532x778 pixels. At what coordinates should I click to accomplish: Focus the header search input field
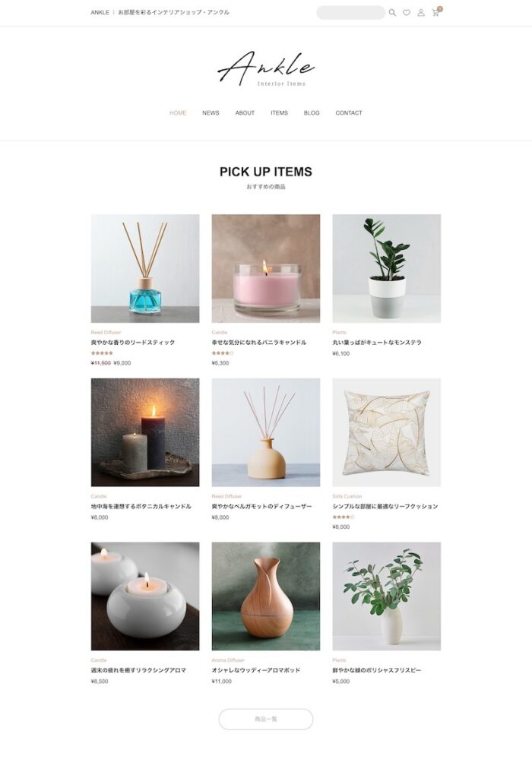click(350, 12)
